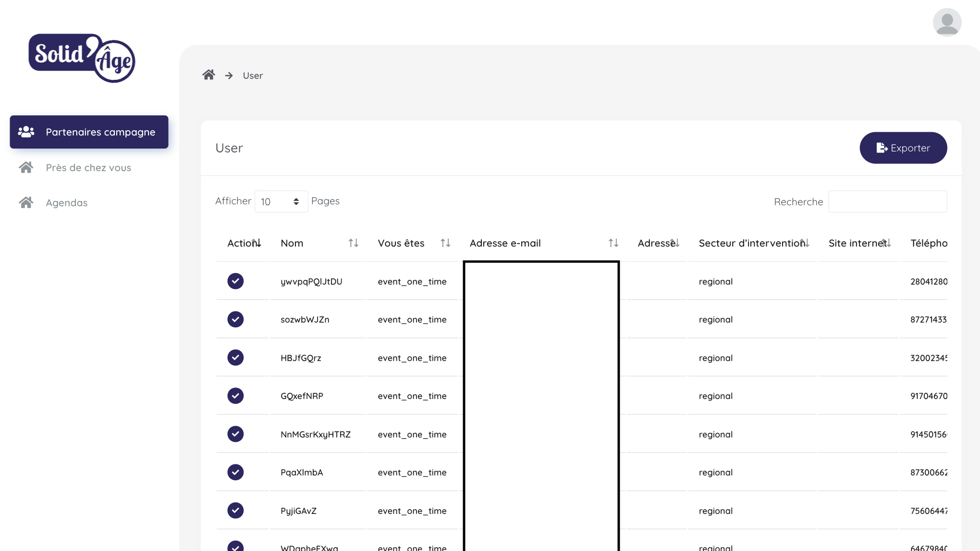Click the User breadcrumb link

253,76
